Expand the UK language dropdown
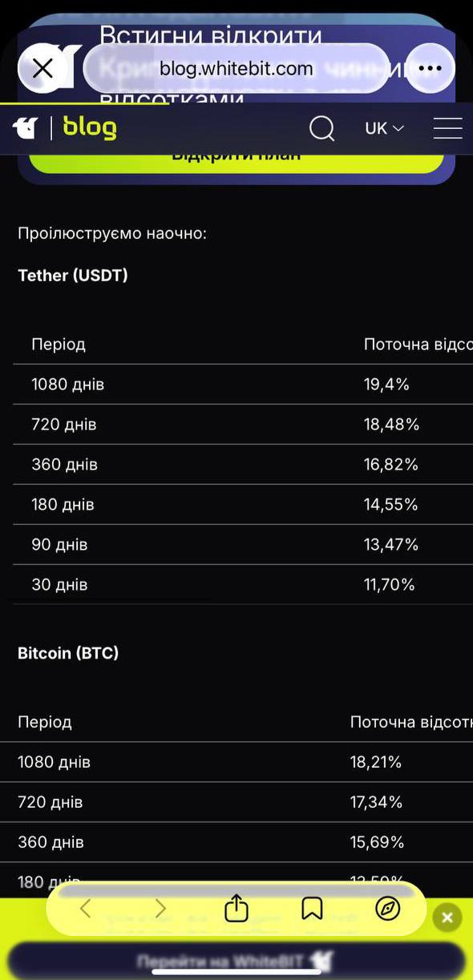This screenshot has width=473, height=980. tap(385, 128)
